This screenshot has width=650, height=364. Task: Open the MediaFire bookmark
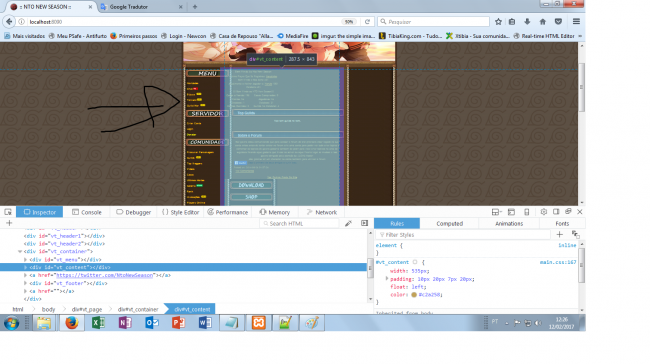293,36
